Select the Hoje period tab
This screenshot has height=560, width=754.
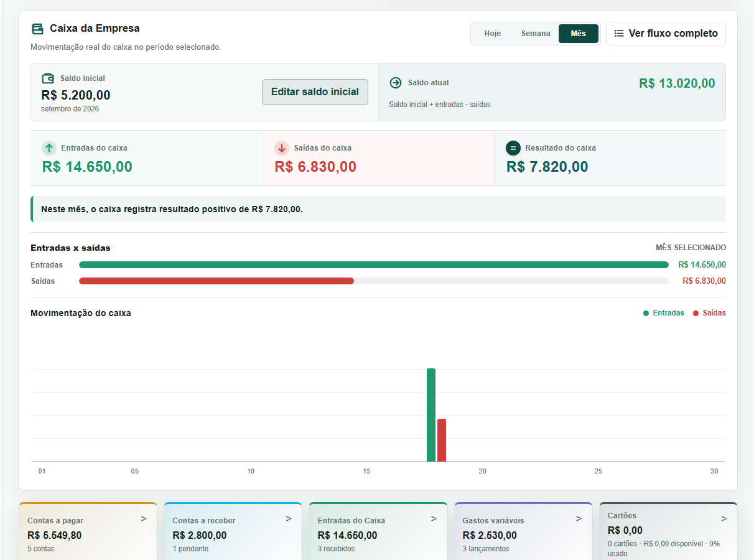(x=493, y=34)
